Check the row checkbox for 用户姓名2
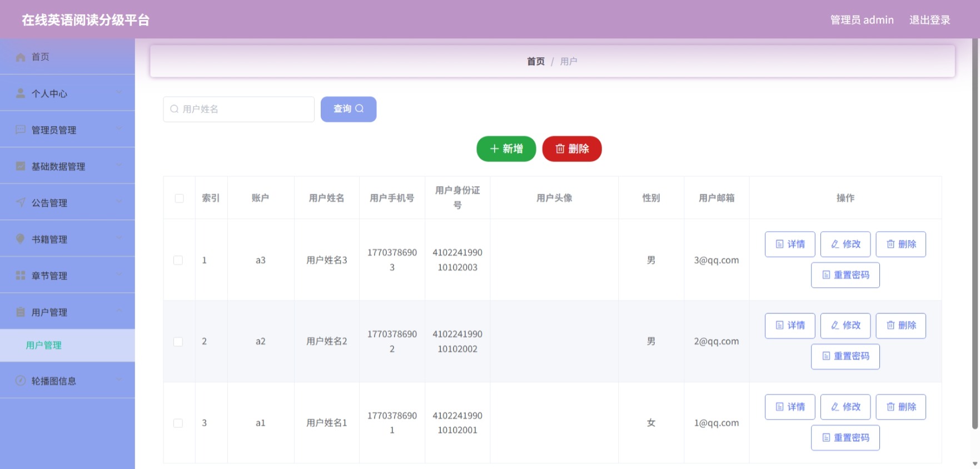Screen dimensions: 980x469 click(x=178, y=342)
